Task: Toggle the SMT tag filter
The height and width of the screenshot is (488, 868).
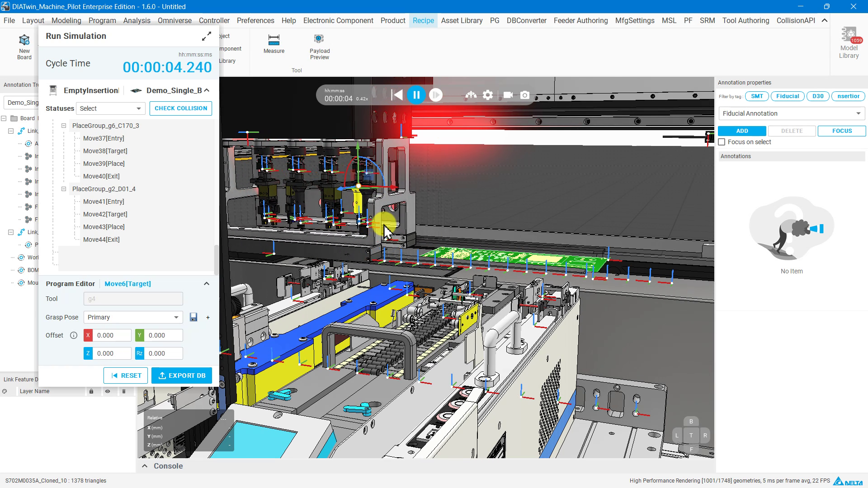Action: (x=757, y=96)
